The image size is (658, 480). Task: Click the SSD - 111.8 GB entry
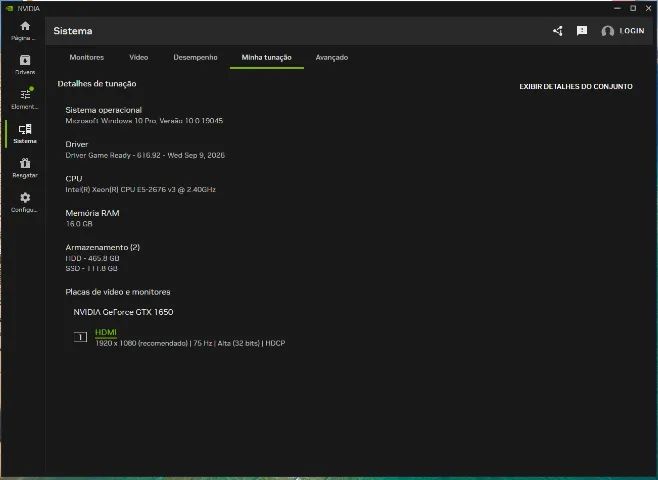[91, 269]
